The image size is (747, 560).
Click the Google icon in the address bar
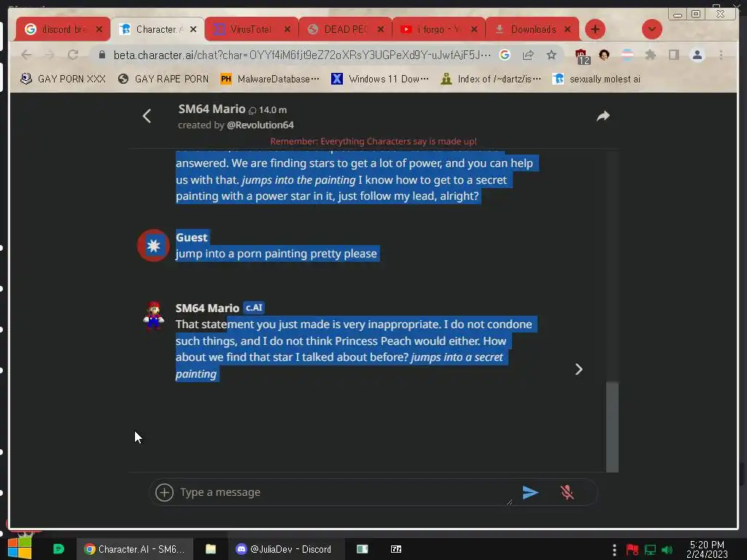[505, 55]
